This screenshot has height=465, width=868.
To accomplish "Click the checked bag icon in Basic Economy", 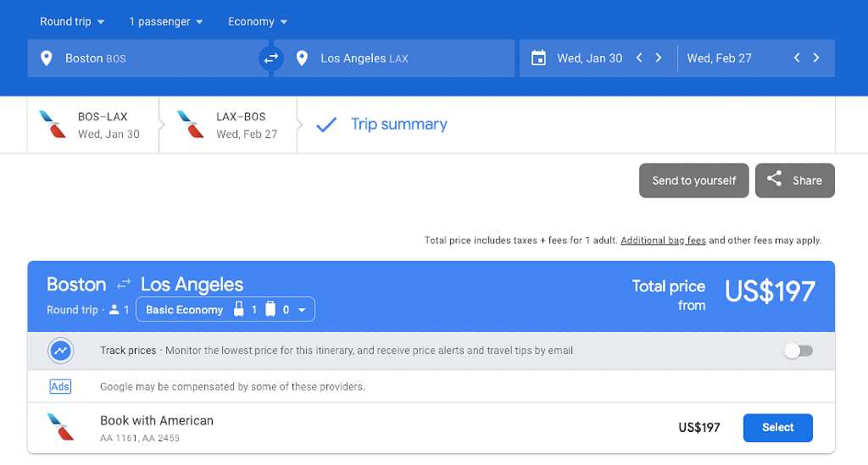I will [270, 309].
